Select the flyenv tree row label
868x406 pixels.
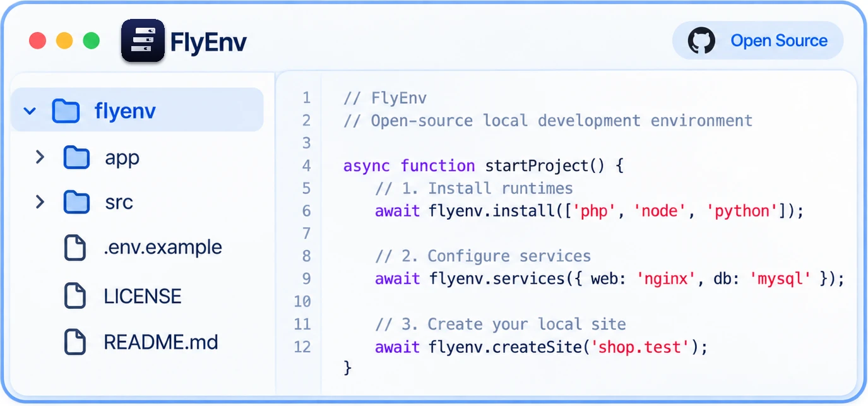click(125, 111)
